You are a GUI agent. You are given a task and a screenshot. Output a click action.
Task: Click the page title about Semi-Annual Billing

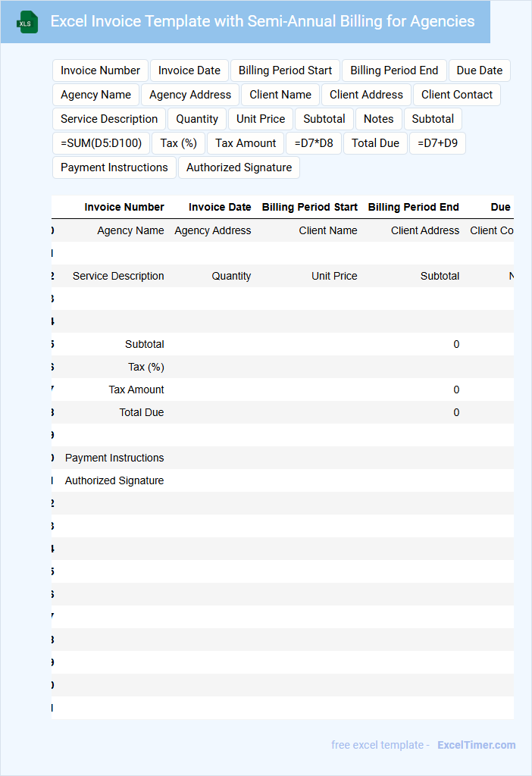[x=262, y=21]
